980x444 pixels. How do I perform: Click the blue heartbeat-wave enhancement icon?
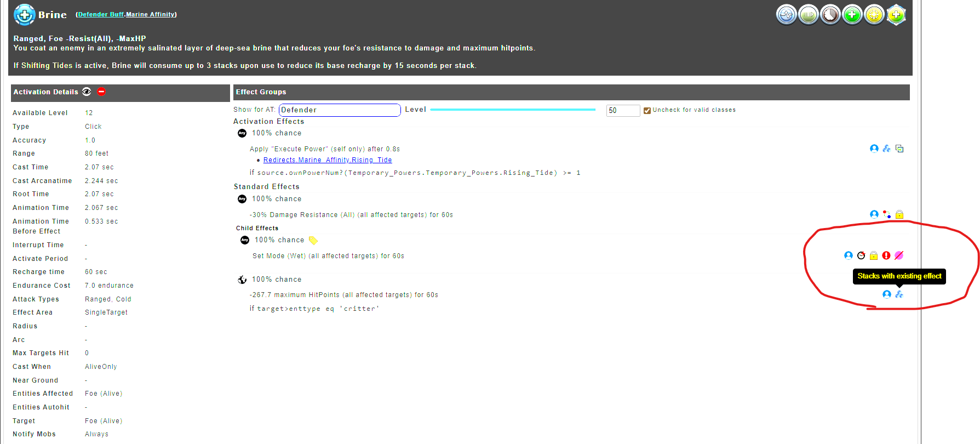point(786,15)
